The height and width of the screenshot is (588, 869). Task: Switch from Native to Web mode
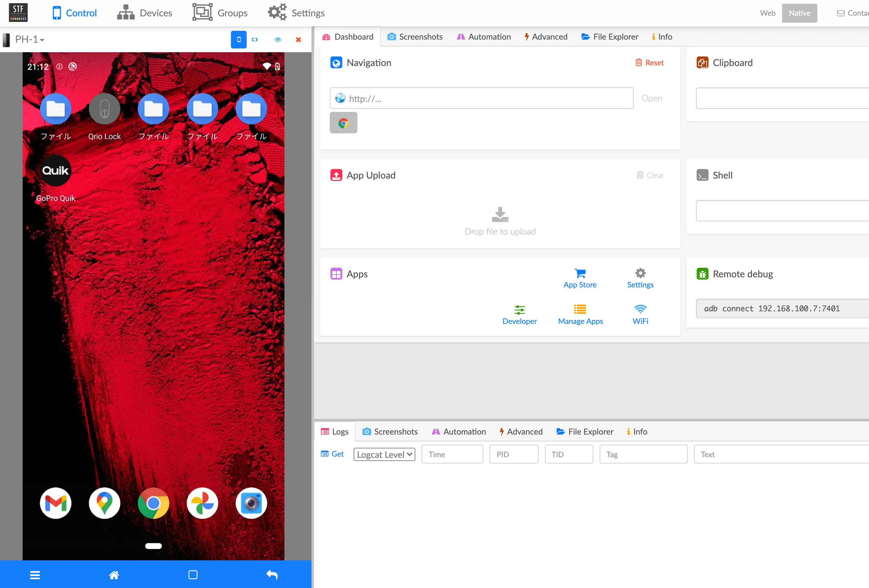(x=767, y=13)
